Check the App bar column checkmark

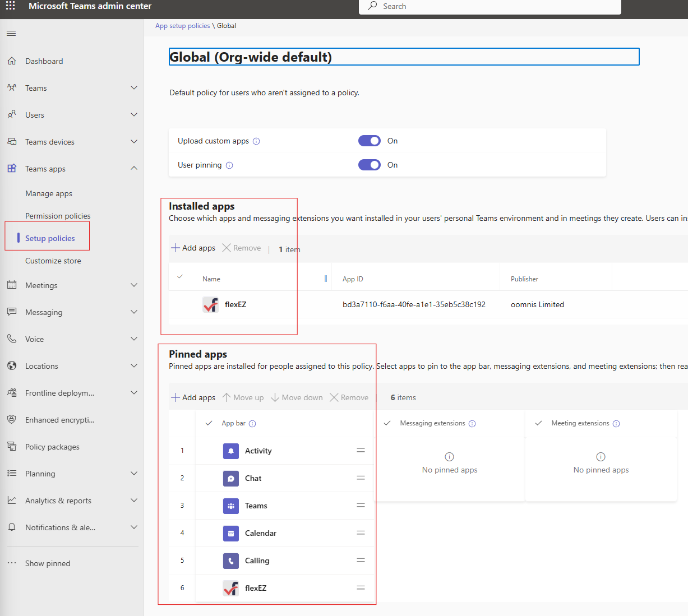(209, 423)
